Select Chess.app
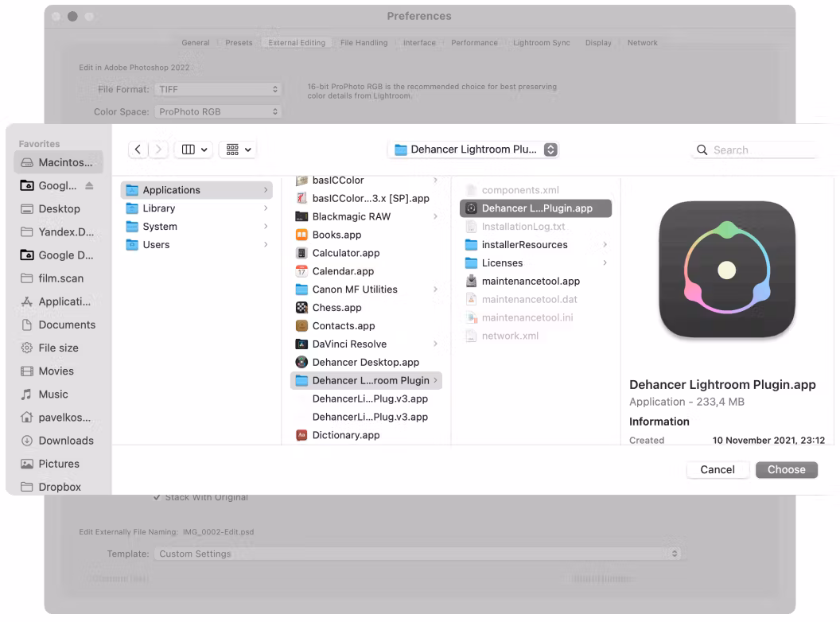The width and height of the screenshot is (840, 622). pos(367,308)
